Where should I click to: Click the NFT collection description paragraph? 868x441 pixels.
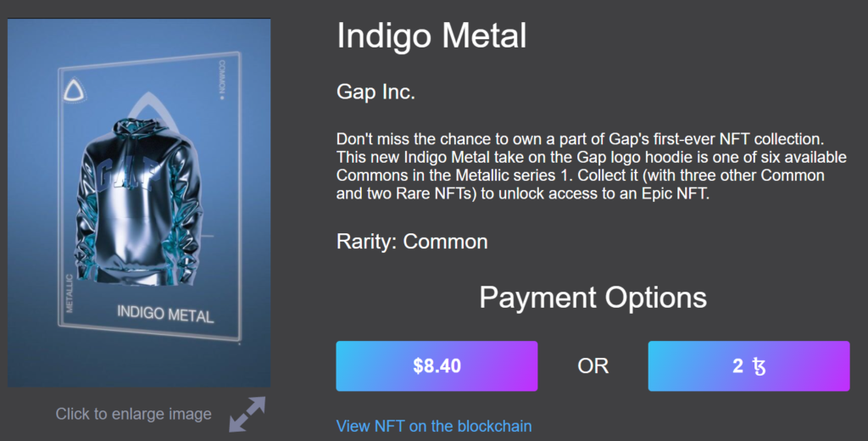591,166
